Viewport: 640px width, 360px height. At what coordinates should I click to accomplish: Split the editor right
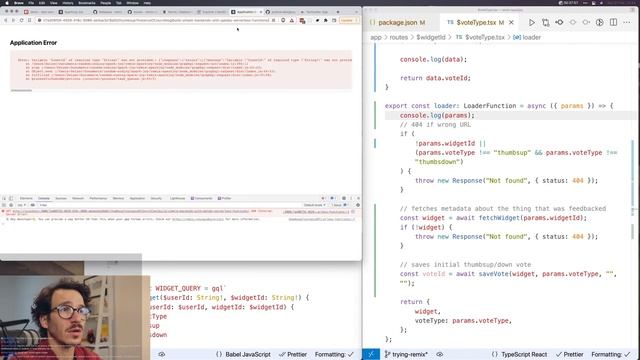click(x=613, y=23)
